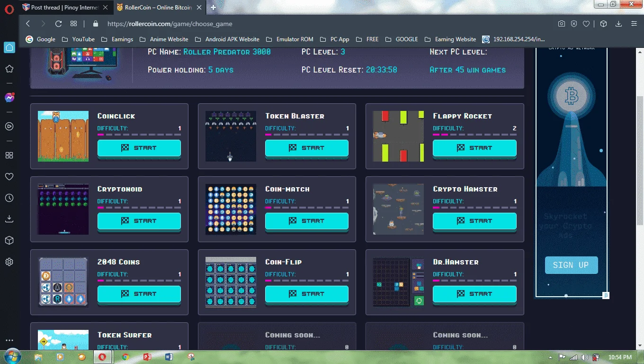Open the volume control in system tray
This screenshot has height=364, width=644.
[584, 357]
